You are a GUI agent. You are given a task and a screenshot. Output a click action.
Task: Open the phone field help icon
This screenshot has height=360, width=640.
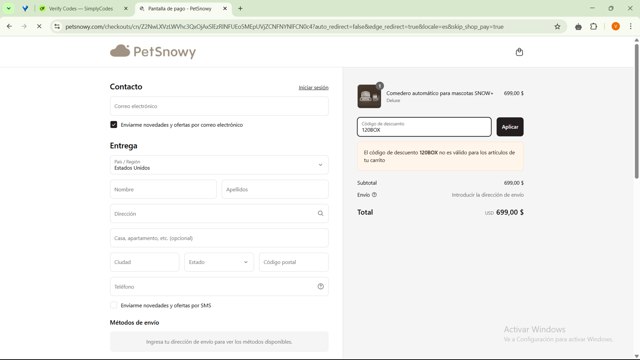point(320,287)
